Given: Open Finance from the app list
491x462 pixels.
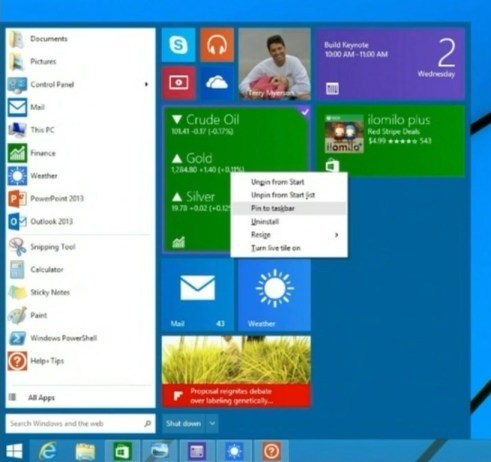Looking at the screenshot, I should pos(80,153).
